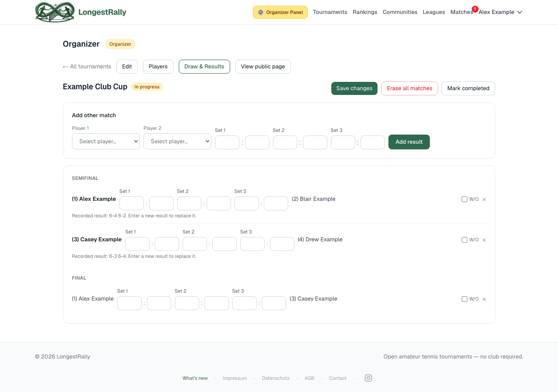Click Erase all matches
Viewport: 558px width, 392px height.
tap(409, 88)
